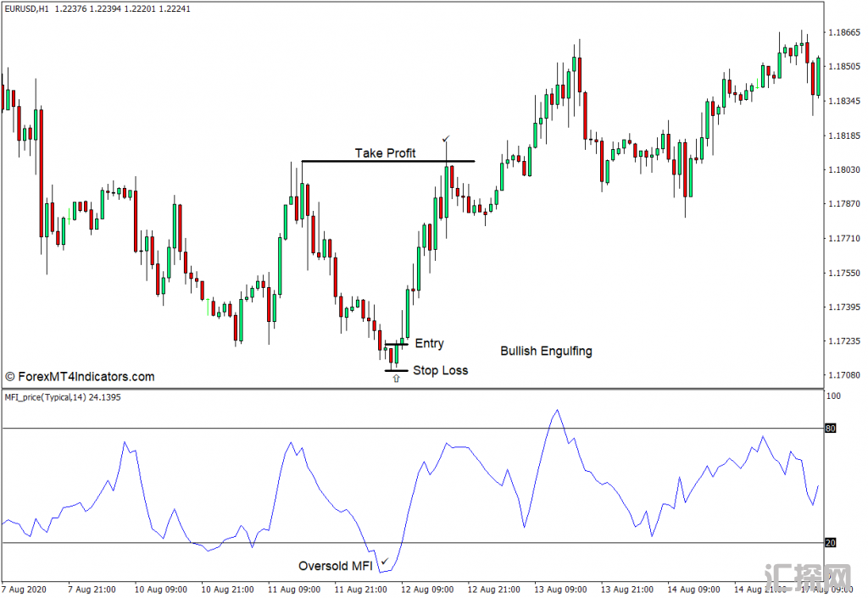Select the Take Profit horizontal line
The image size is (868, 598).
pyautogui.click(x=387, y=161)
